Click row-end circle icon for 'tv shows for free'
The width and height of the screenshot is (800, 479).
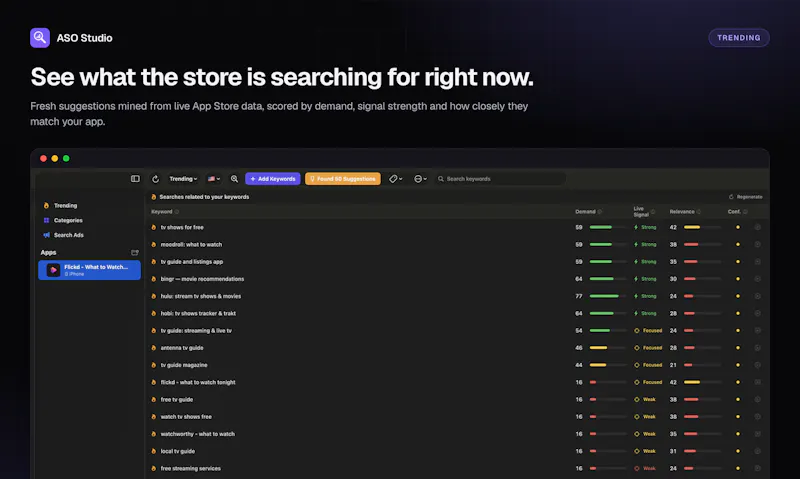758,228
